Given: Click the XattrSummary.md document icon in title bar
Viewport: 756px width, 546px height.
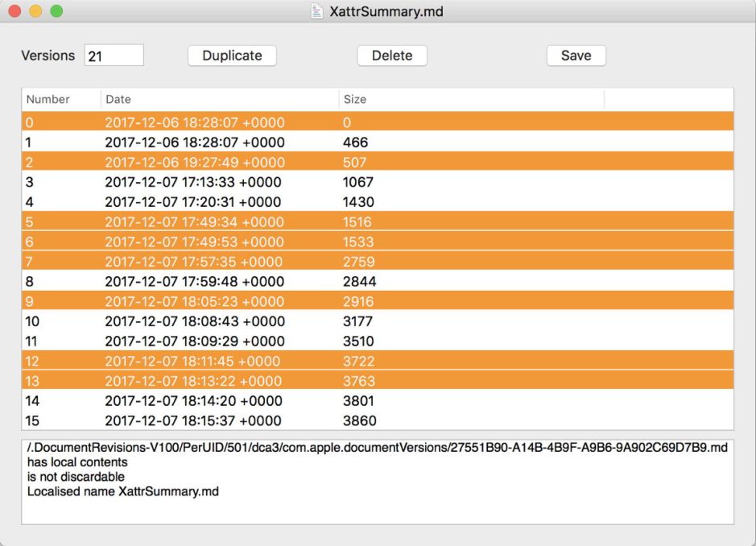Looking at the screenshot, I should click(317, 11).
